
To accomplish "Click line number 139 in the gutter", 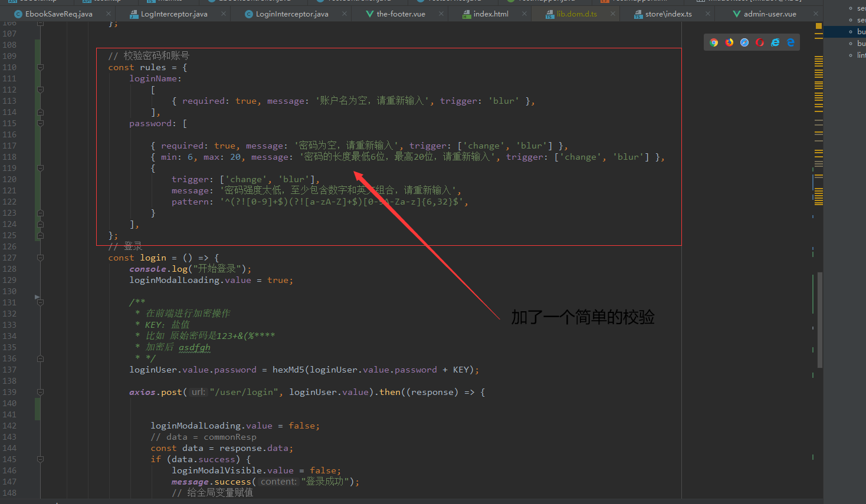I will point(9,392).
